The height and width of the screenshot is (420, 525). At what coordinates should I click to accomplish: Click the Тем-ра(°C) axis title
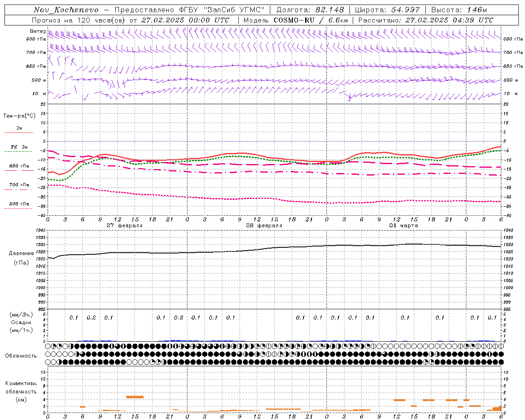click(x=19, y=116)
